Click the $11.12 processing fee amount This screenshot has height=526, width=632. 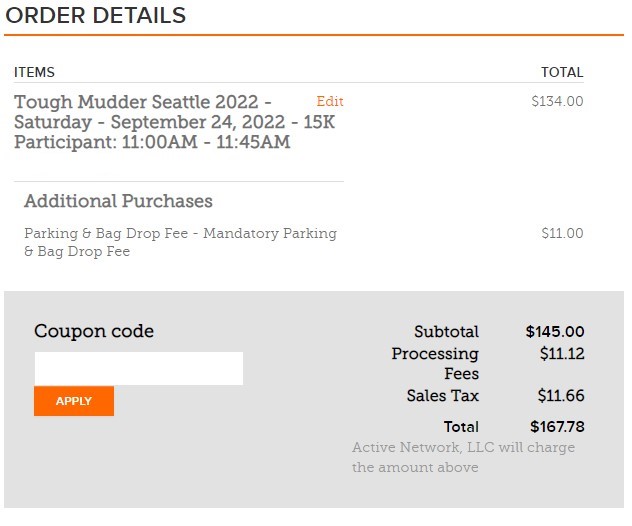pyautogui.click(x=561, y=354)
